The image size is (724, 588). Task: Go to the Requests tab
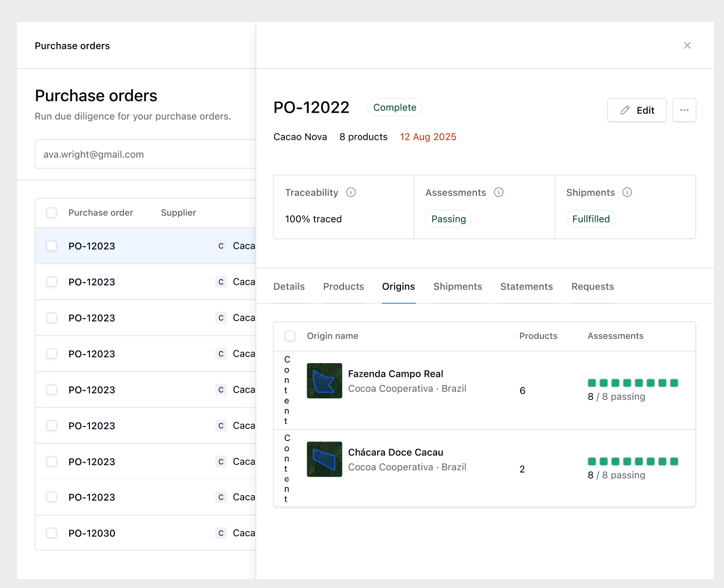[x=592, y=287]
